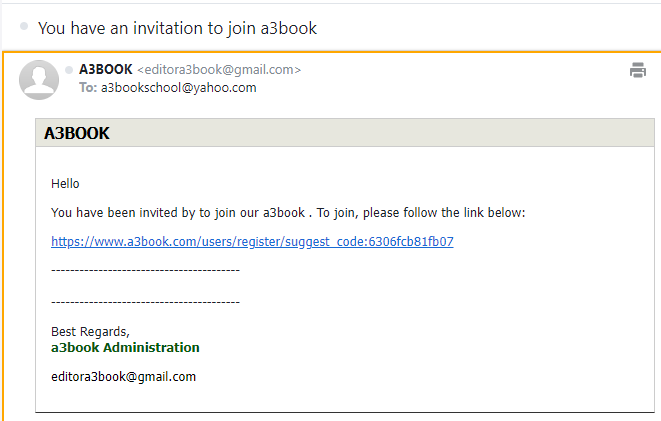Click the 'Hello' greeting text
The height and width of the screenshot is (421, 661).
(x=65, y=184)
